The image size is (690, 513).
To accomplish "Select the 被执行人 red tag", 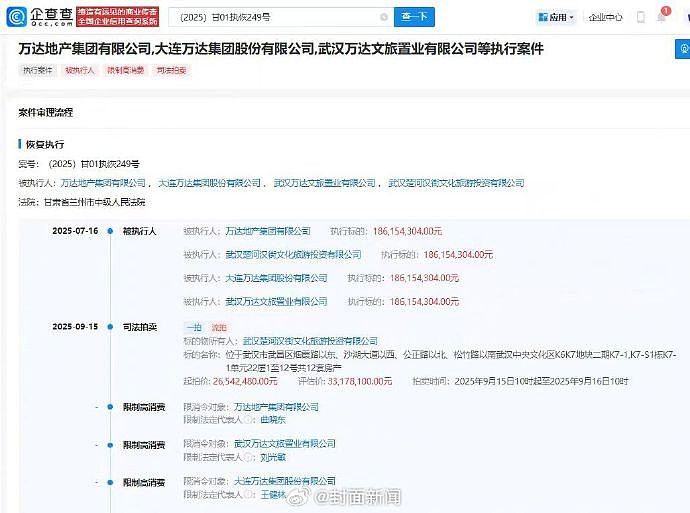I will [80, 70].
